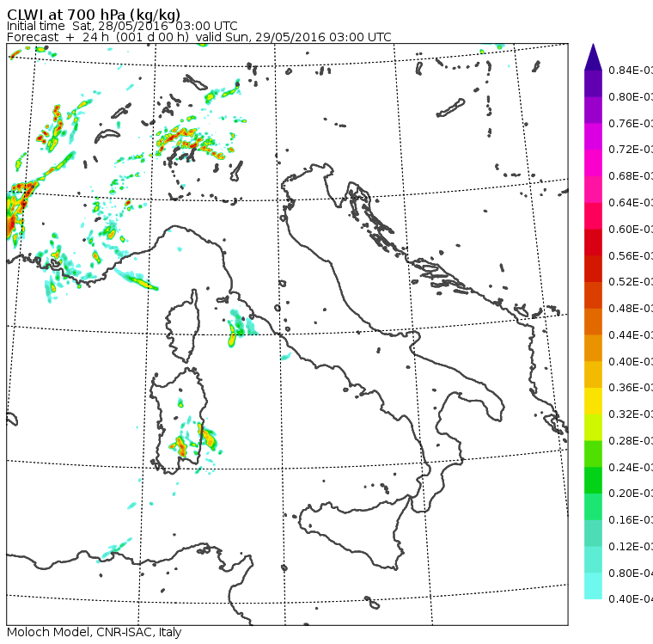Click the colorbar label 0.52E-03
Viewport: 653px width, 644px height.
[631, 282]
